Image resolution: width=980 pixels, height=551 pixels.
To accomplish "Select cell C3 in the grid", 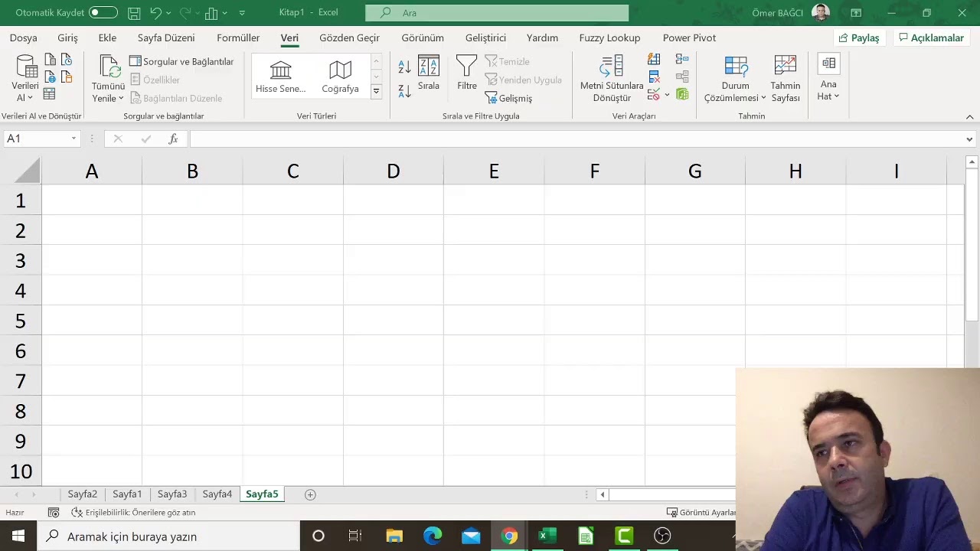I will pos(293,260).
